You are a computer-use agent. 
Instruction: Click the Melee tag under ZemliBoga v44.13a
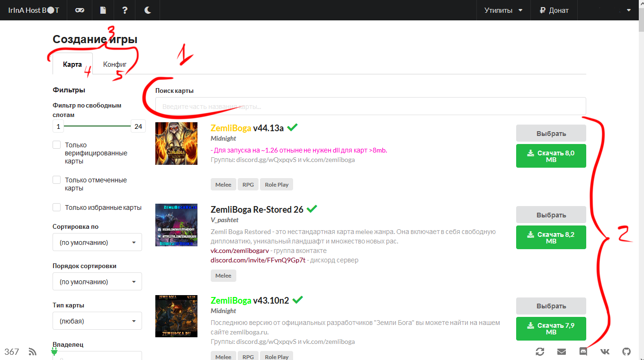[224, 184]
